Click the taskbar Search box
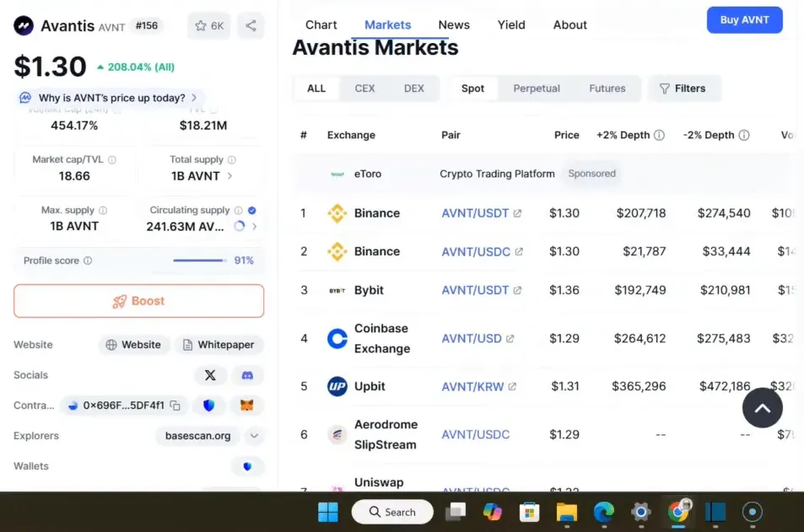The image size is (804, 532). click(x=392, y=512)
